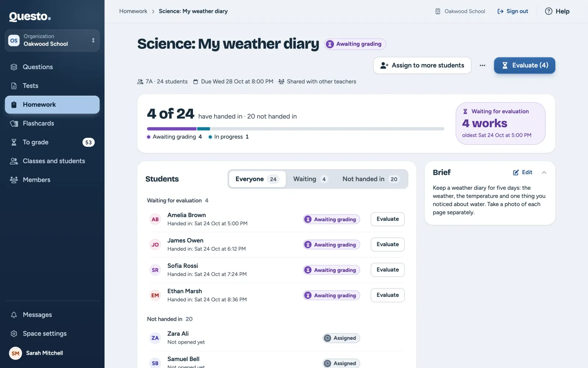This screenshot has width=588, height=368.
Task: Click the SM avatar for Sarah Mitchell
Action: [15, 353]
